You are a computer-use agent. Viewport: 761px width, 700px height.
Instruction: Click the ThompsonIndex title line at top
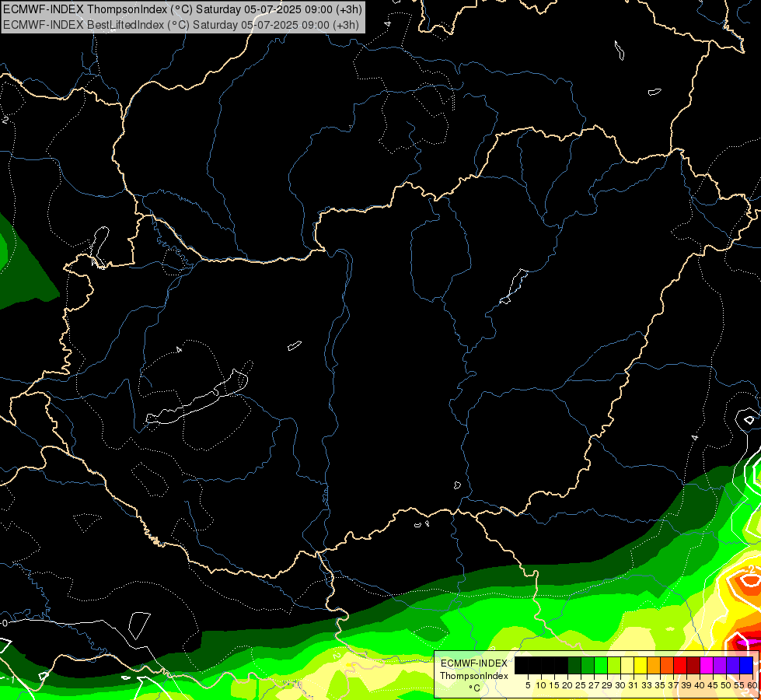[x=183, y=9]
